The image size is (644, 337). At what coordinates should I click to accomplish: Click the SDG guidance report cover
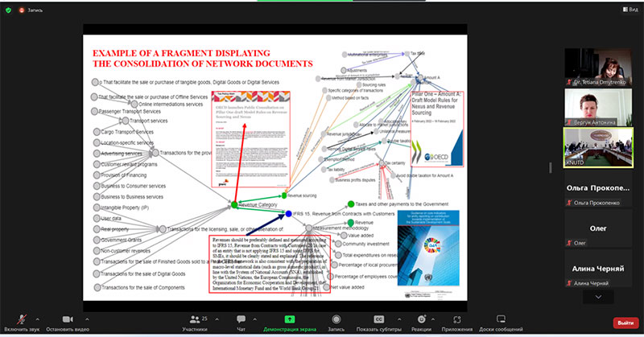tap(428, 248)
